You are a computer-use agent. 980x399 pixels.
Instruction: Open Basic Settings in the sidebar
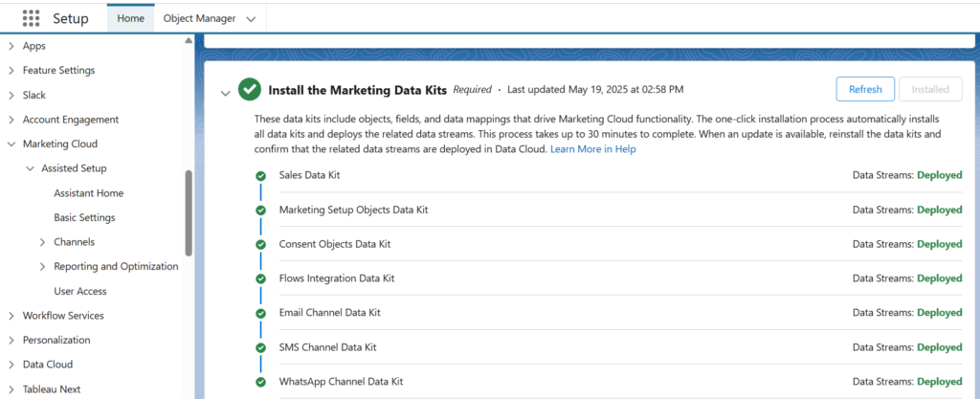point(84,218)
